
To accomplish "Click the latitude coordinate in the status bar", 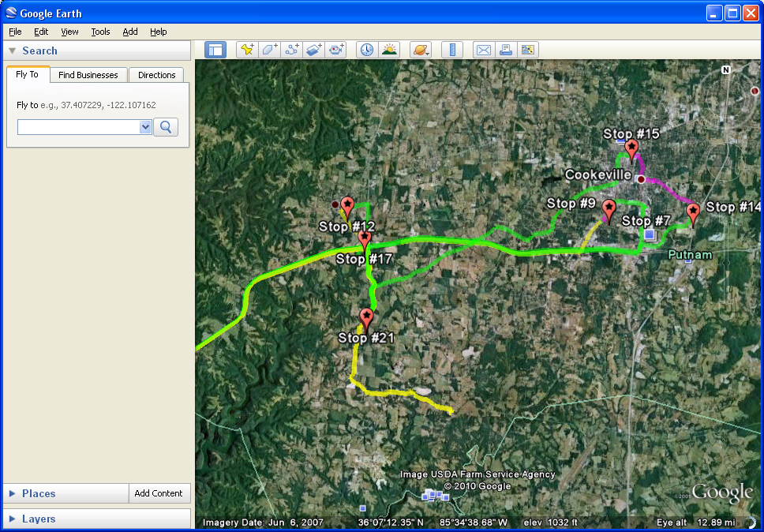I will [391, 523].
